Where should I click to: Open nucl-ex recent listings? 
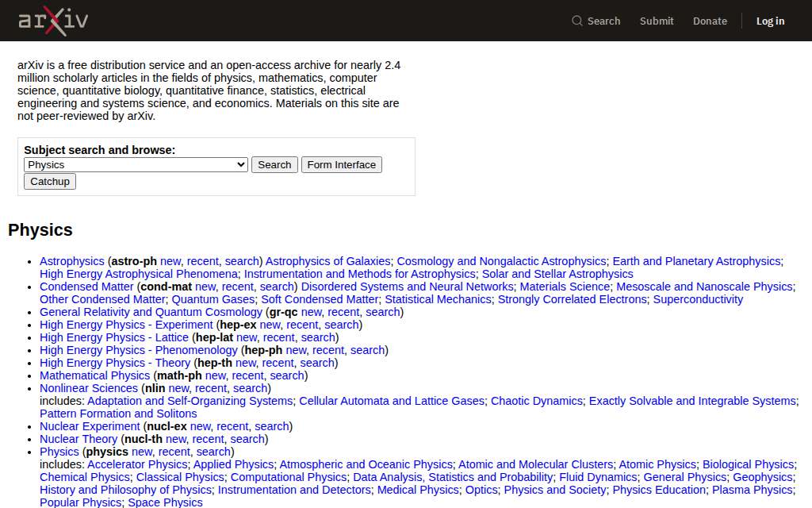click(232, 426)
